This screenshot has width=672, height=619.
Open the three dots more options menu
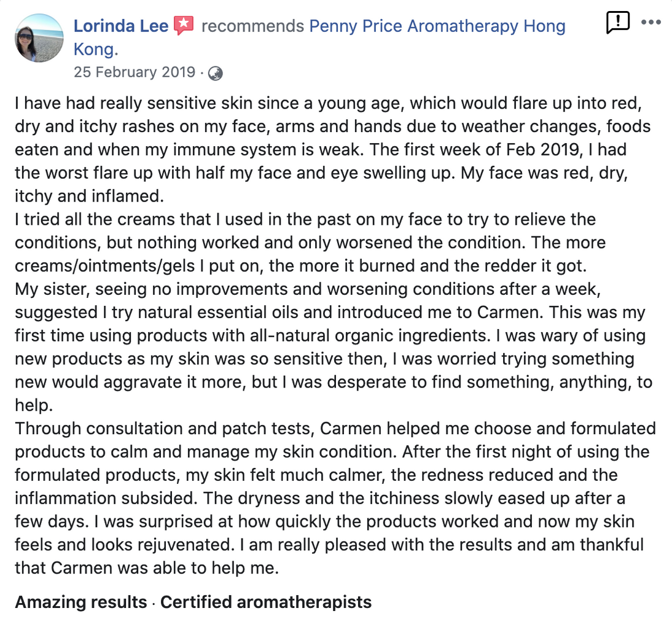point(651,22)
